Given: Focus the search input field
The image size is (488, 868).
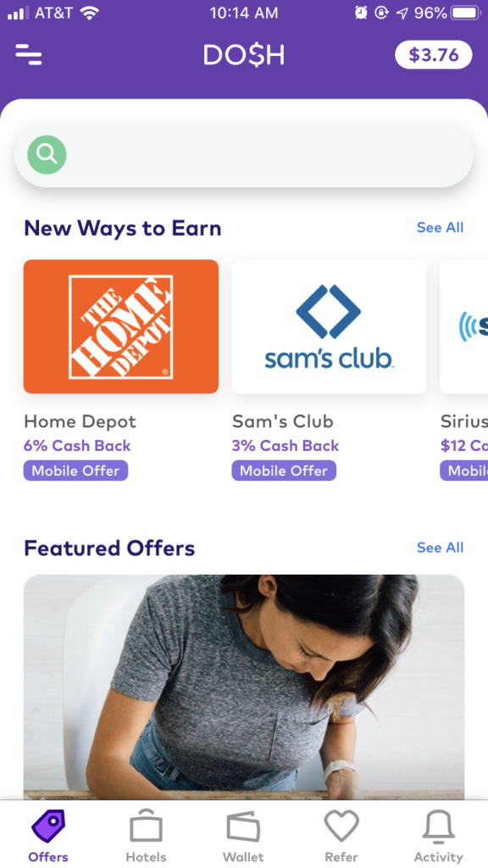Looking at the screenshot, I should (x=243, y=155).
